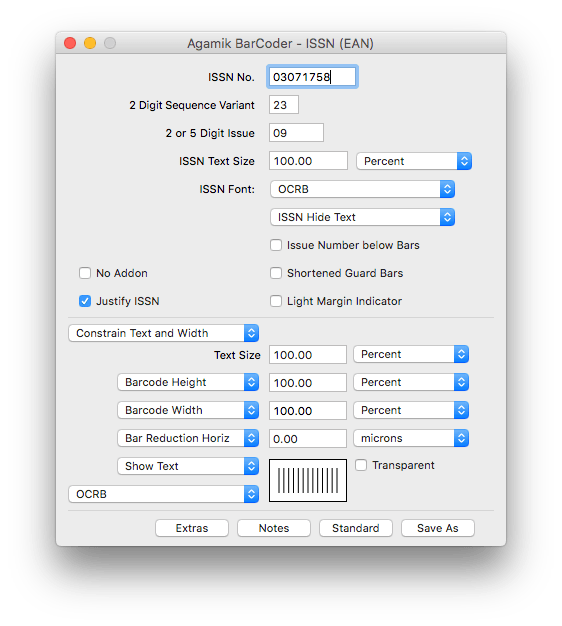562x626 pixels.
Task: Open the bottom OCRB font dropdown
Action: point(164,494)
